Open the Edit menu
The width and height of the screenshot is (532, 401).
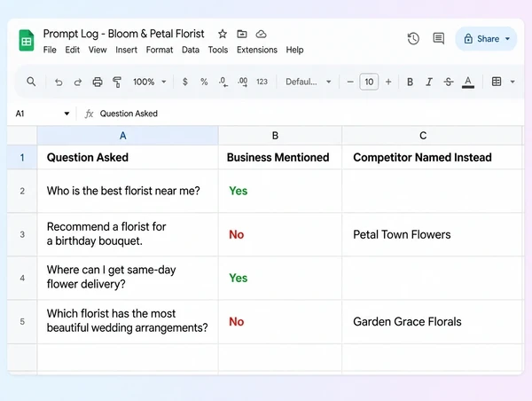(73, 50)
